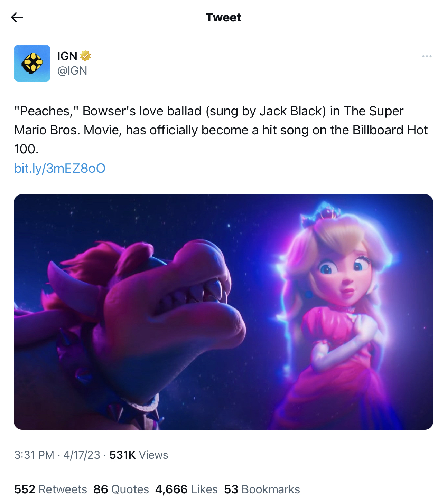Click the Billboard Hot 100 text line

(x=390, y=130)
